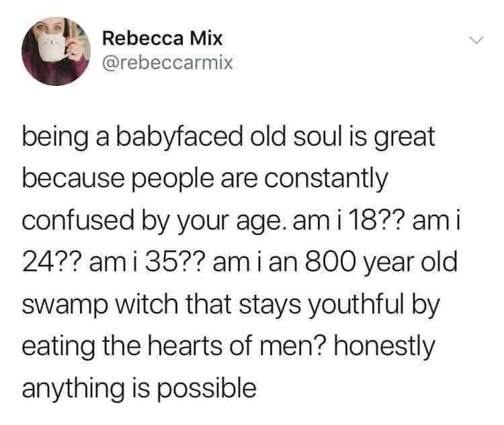Click the word 'youthful' in tweet

[356, 306]
